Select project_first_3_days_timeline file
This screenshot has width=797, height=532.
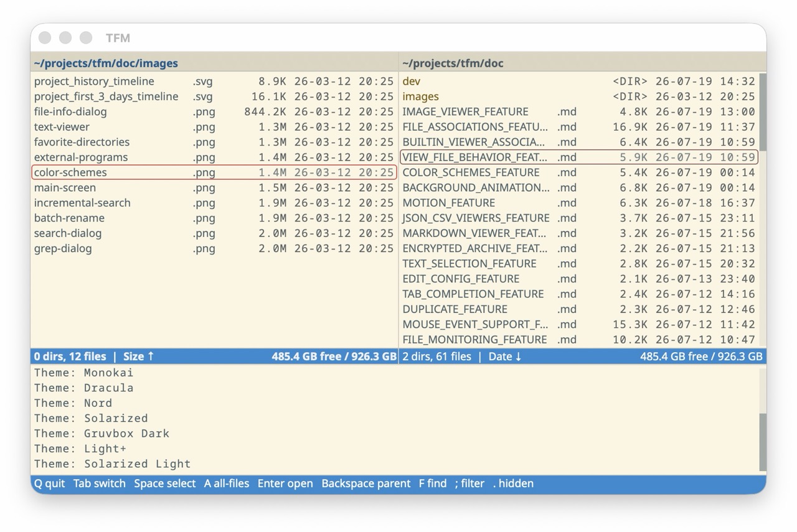214,96
